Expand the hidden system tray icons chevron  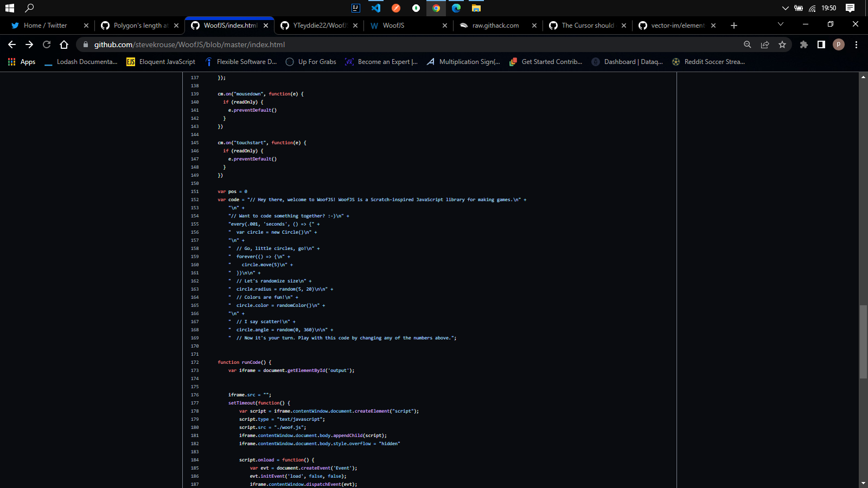coord(785,8)
